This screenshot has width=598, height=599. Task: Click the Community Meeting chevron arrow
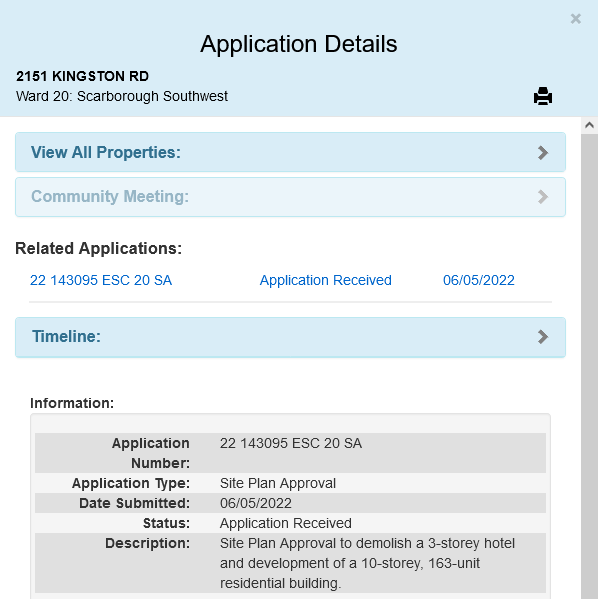point(543,197)
